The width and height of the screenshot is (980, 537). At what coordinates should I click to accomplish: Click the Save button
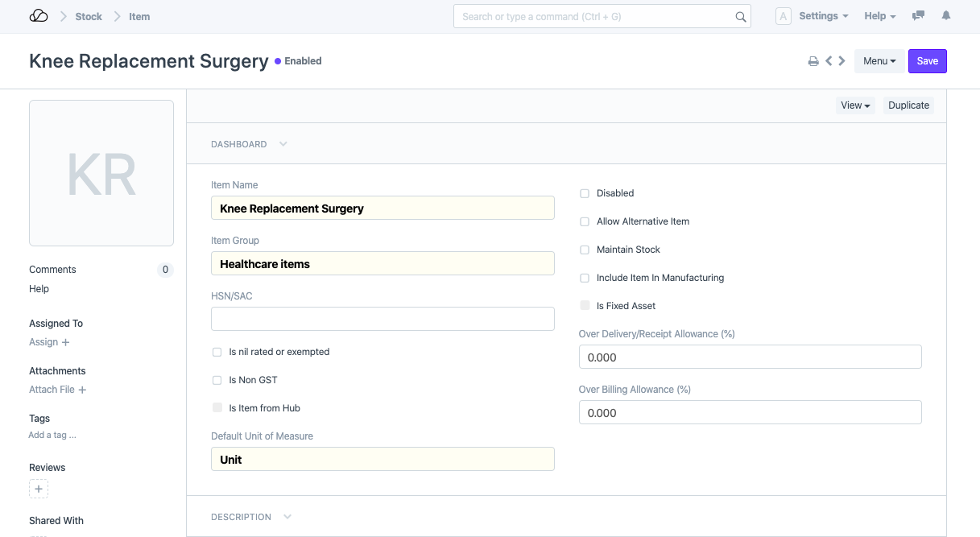[x=927, y=61]
